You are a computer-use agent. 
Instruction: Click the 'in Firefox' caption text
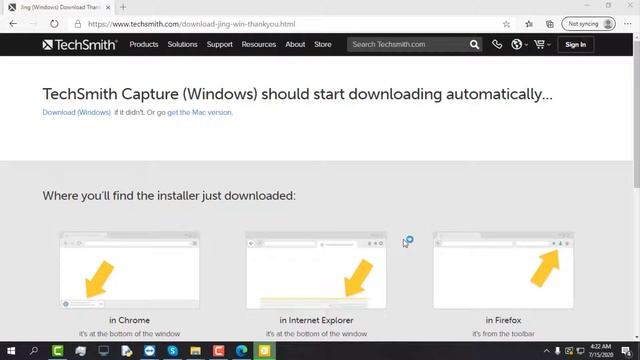[503, 320]
